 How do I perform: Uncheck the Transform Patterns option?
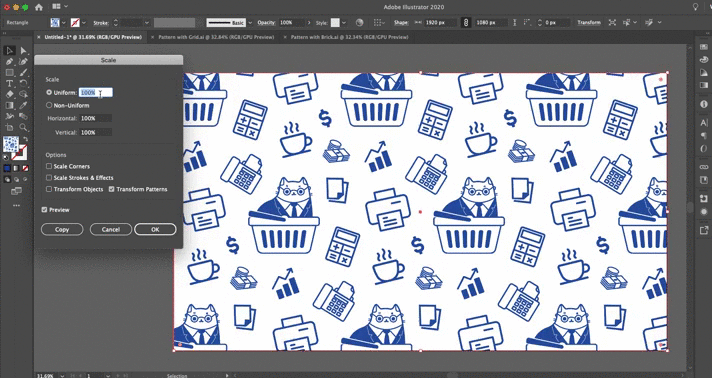click(111, 189)
